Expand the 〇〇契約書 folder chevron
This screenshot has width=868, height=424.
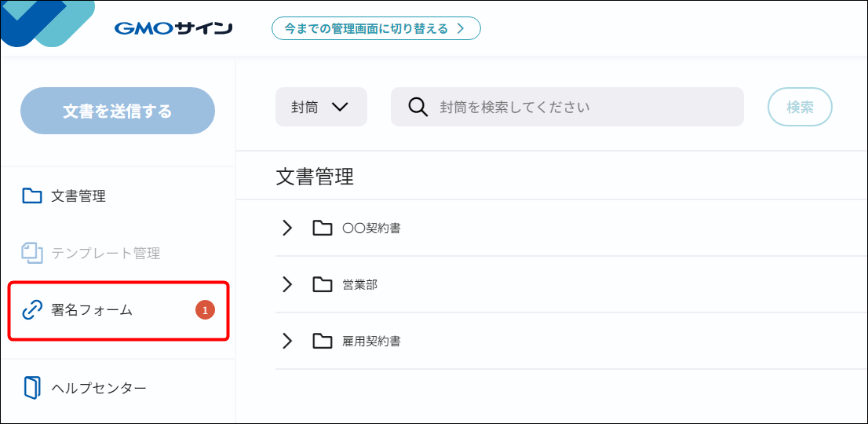[287, 228]
